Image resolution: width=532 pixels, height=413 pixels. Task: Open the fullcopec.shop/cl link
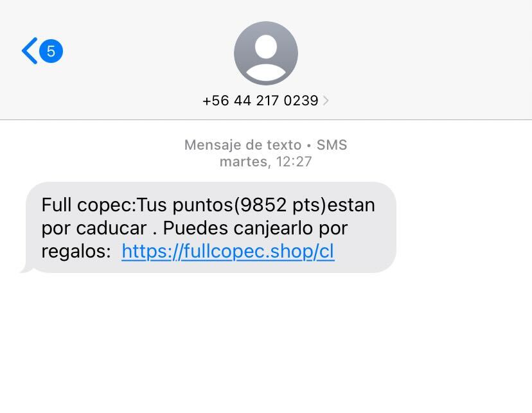coord(228,252)
